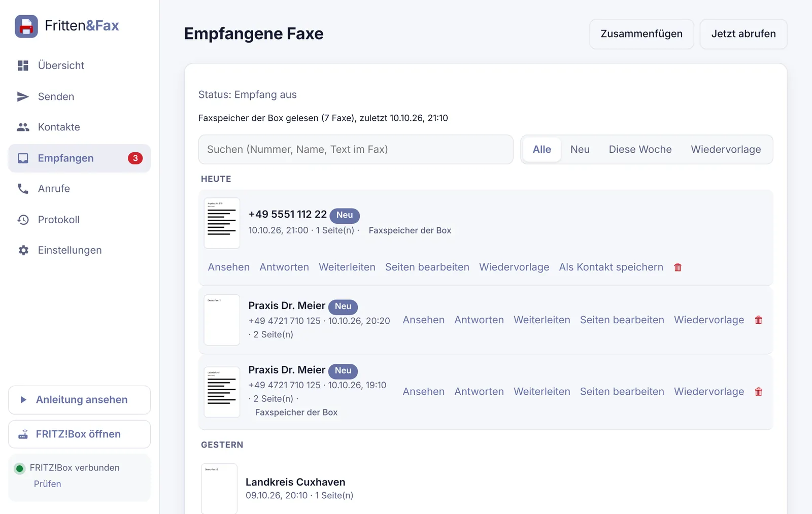Click the Anrufe phone icon
This screenshot has width=812, height=514.
pos(23,189)
